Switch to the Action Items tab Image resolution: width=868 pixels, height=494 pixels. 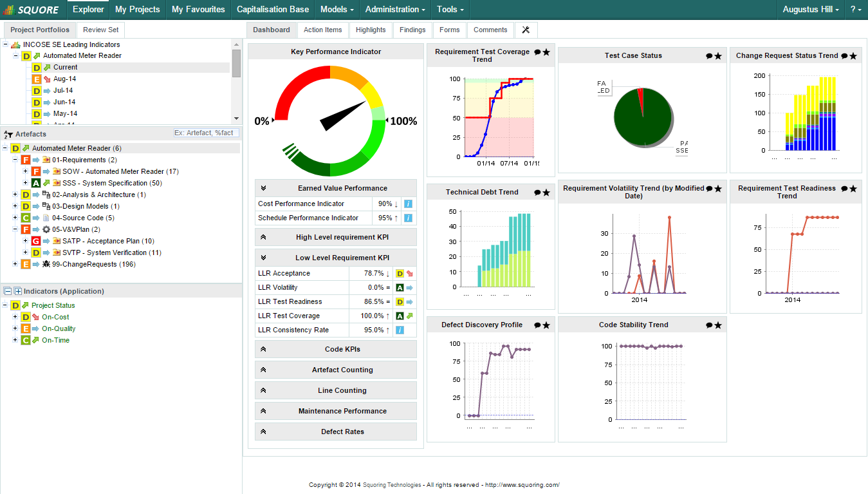tap(322, 30)
